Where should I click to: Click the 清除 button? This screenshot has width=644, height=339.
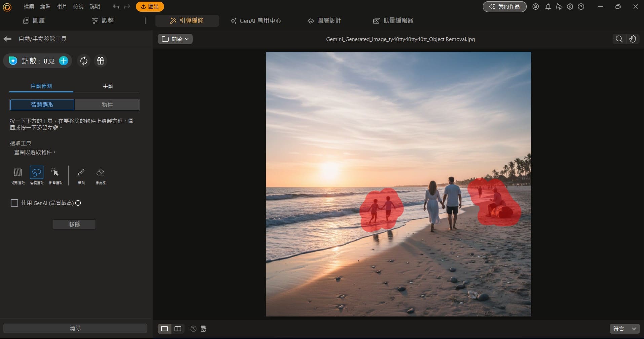click(x=75, y=328)
